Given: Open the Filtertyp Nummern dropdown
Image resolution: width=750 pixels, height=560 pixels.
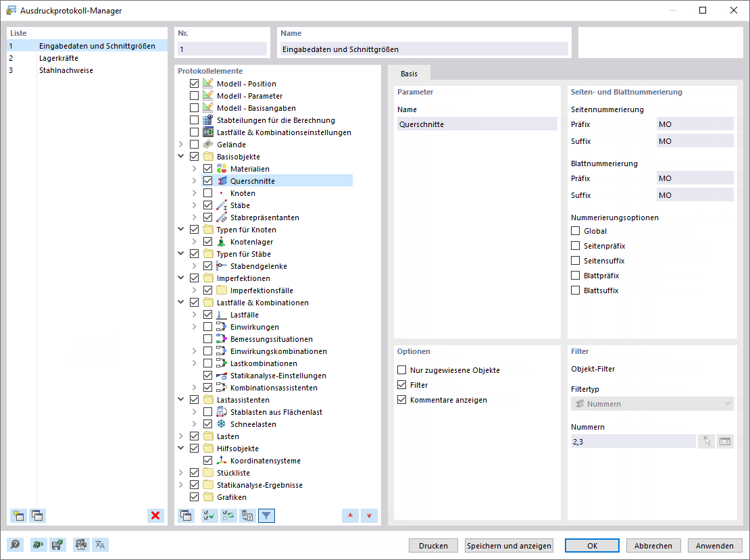Looking at the screenshot, I should pyautogui.click(x=652, y=404).
